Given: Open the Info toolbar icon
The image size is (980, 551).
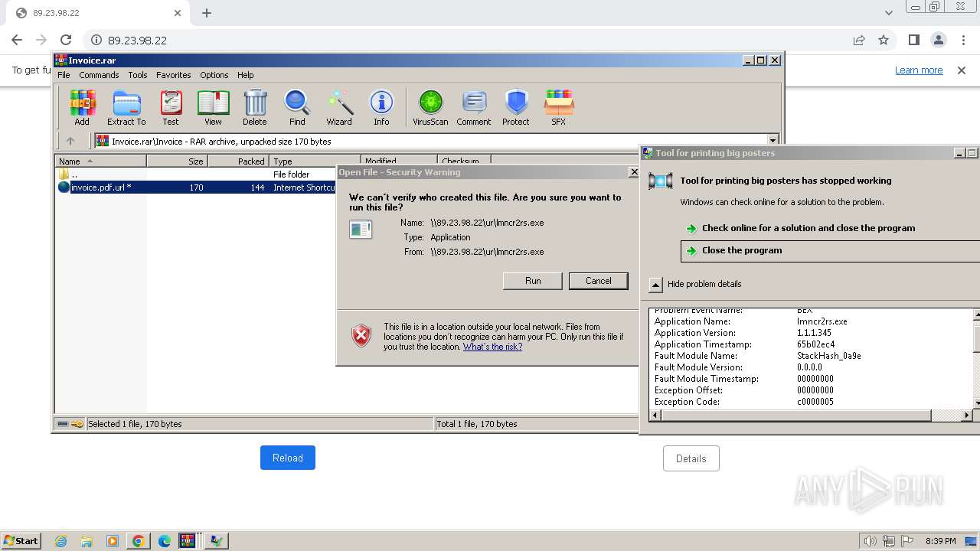Looking at the screenshot, I should click(381, 107).
